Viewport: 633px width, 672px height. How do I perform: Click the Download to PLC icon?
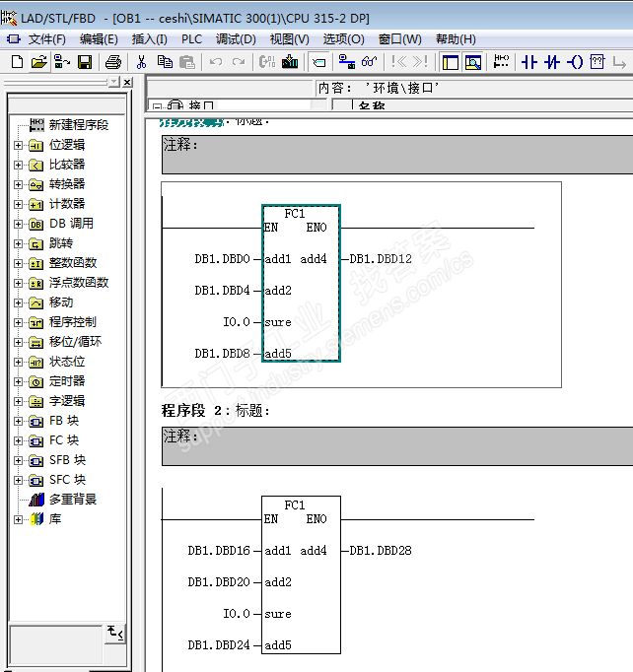point(290,62)
